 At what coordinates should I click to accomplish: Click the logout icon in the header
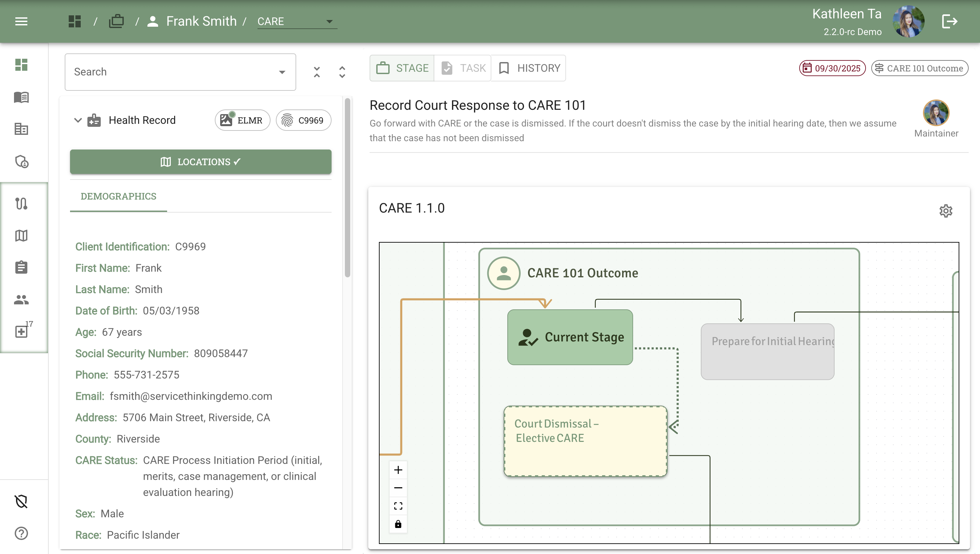(x=950, y=21)
